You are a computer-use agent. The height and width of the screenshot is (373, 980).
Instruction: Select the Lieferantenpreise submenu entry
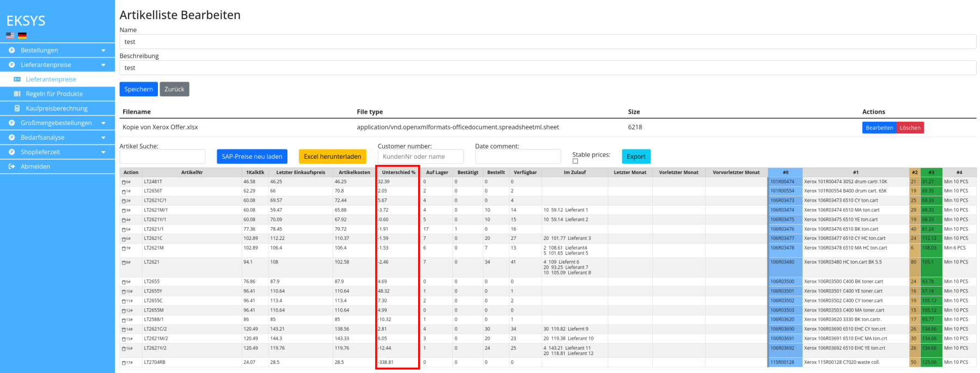pyautogui.click(x=51, y=79)
